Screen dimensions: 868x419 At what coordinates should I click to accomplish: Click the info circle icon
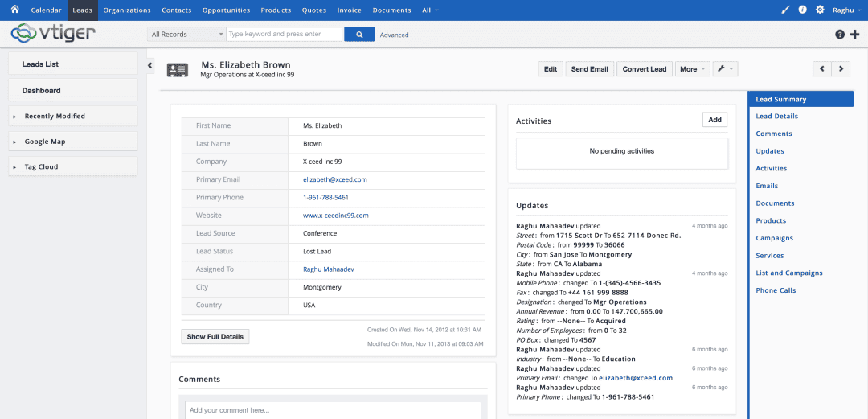coord(802,10)
